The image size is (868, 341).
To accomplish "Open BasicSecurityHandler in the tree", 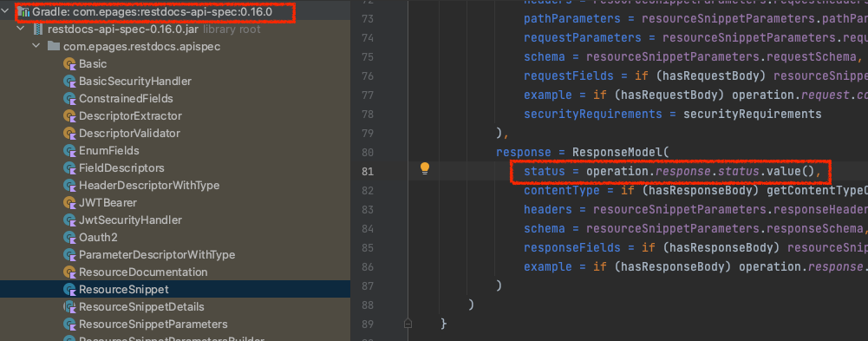I will (x=135, y=82).
